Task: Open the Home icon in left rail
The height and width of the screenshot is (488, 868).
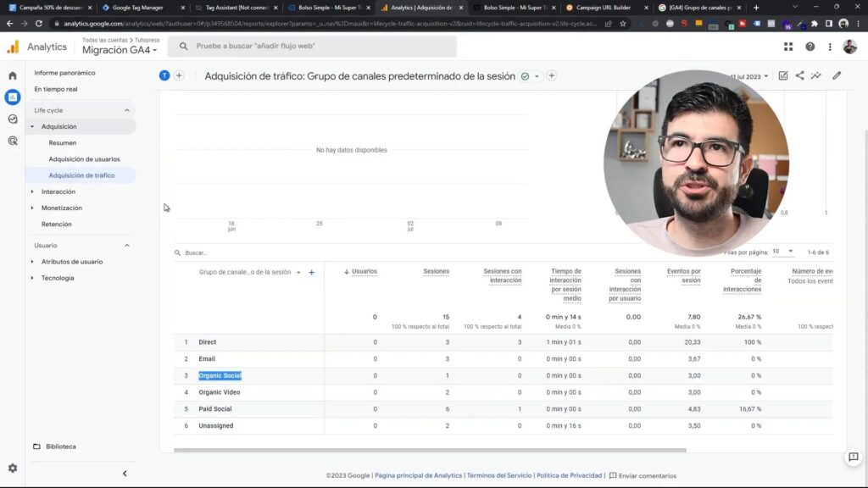Action: pos(12,75)
